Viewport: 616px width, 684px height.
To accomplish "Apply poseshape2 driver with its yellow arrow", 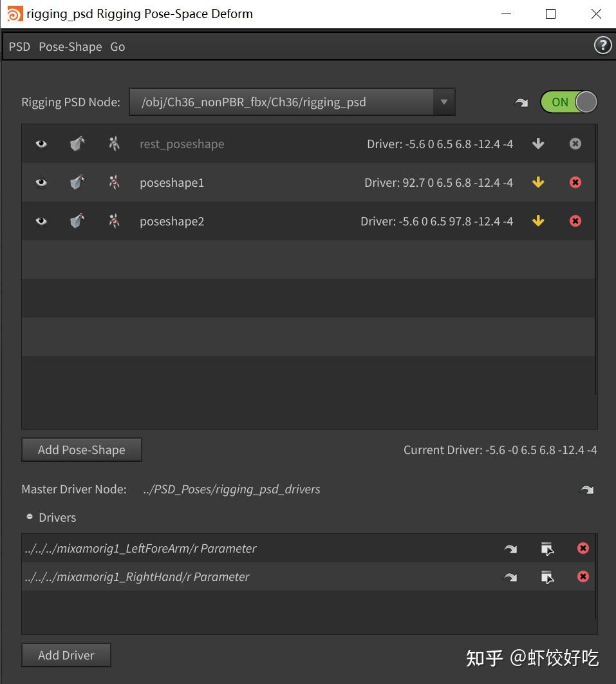I will [538, 221].
